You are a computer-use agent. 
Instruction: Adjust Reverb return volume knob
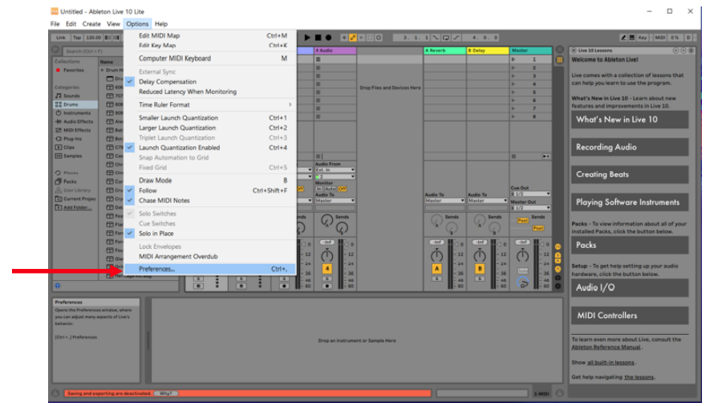tap(437, 256)
